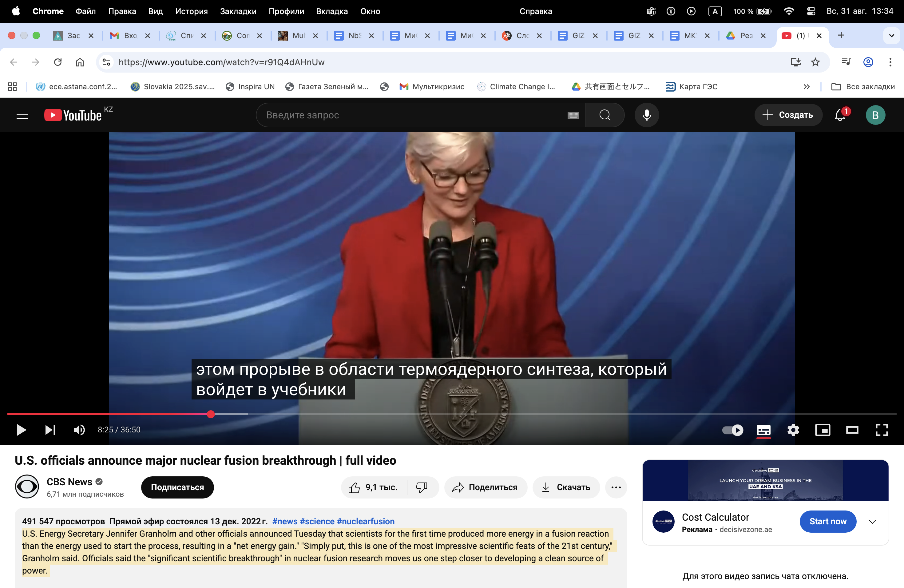The width and height of the screenshot is (904, 588).
Task: Click the Подписаться subscribe button
Action: click(x=177, y=487)
